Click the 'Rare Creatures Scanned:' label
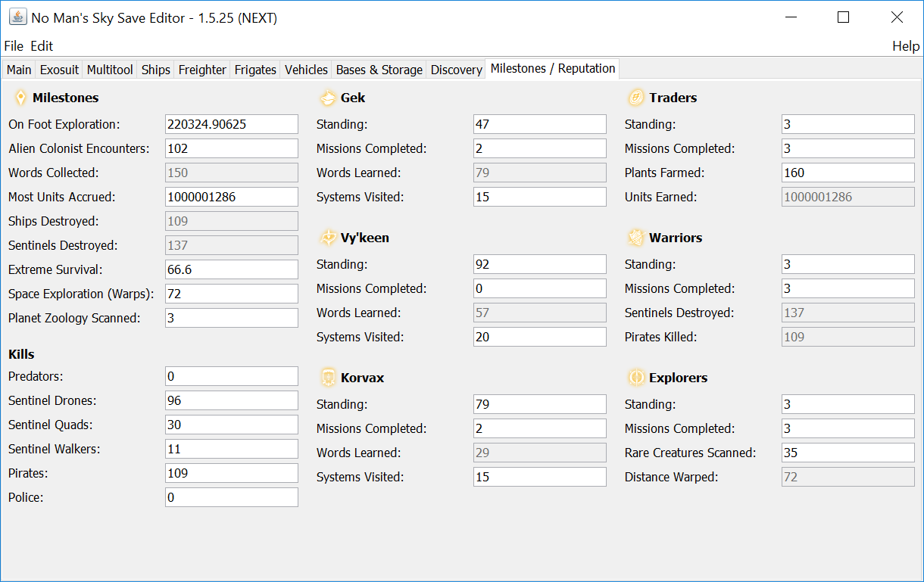This screenshot has height=582, width=924. coord(691,453)
